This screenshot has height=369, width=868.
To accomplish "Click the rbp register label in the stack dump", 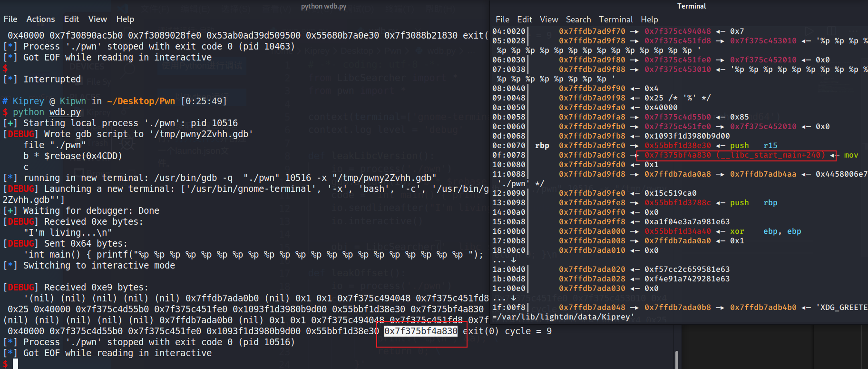I will click(x=542, y=146).
